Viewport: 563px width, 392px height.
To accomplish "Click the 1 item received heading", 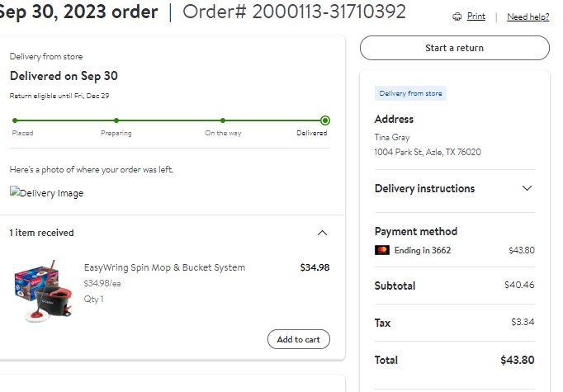I will click(41, 233).
